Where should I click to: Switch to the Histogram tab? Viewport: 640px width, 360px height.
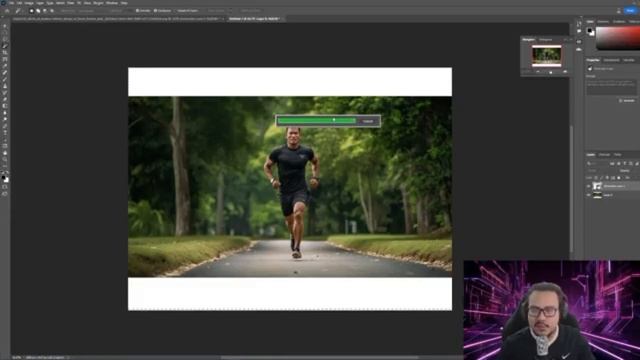tap(545, 40)
